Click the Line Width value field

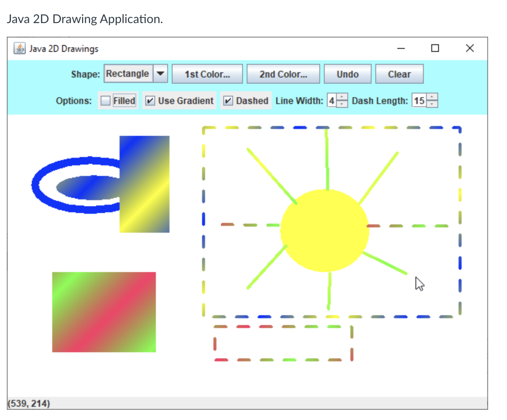pyautogui.click(x=332, y=101)
